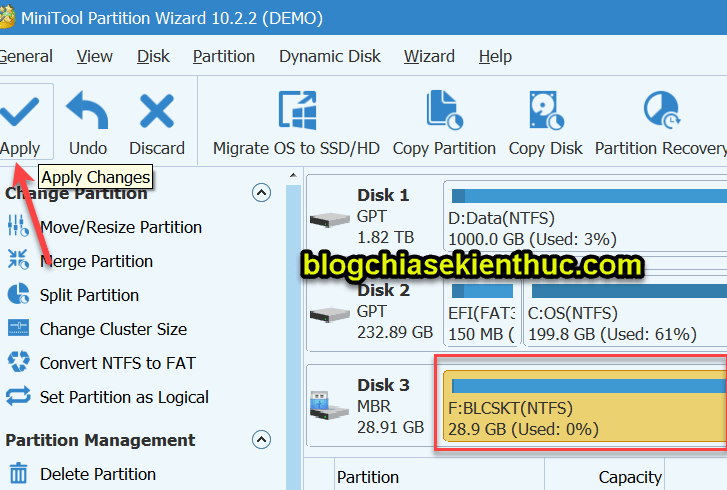
Task: Click the Move/Resize Partition sliders icon
Action: pos(18,226)
